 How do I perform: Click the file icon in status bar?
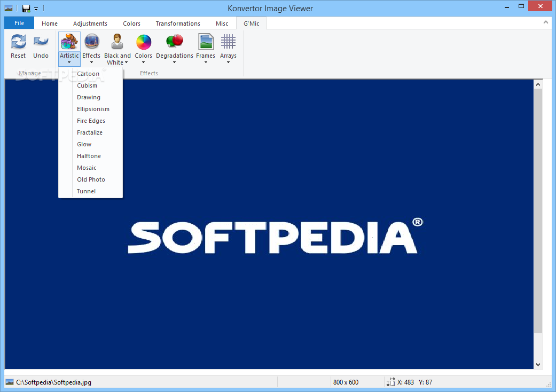pyautogui.click(x=10, y=382)
